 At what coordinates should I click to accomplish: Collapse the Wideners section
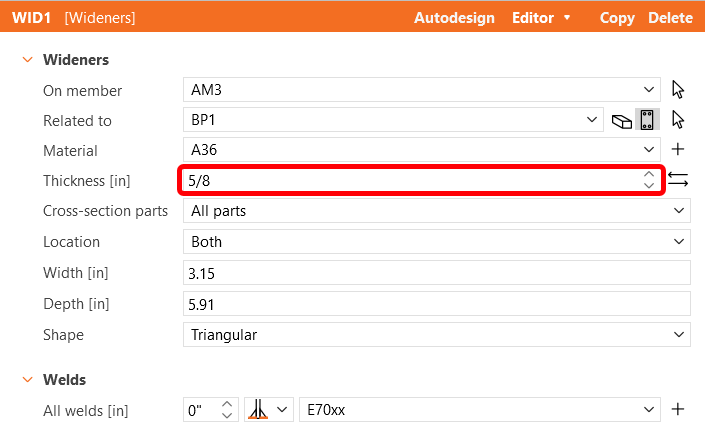(x=27, y=60)
